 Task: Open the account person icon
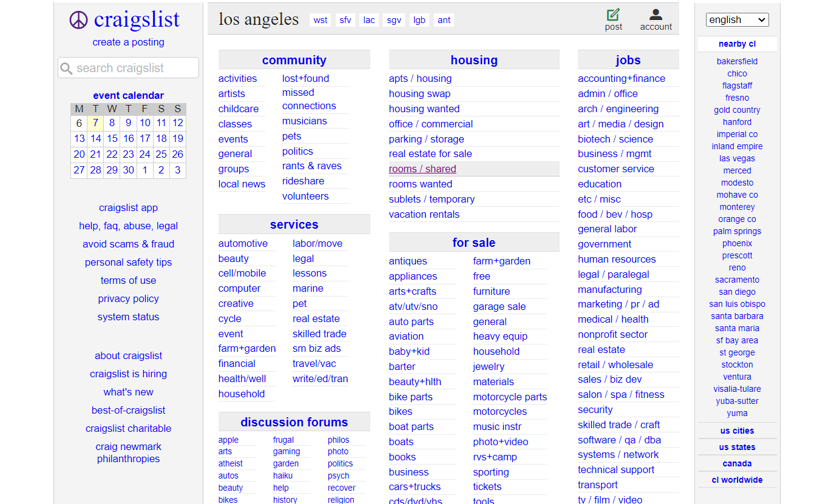pyautogui.click(x=656, y=15)
